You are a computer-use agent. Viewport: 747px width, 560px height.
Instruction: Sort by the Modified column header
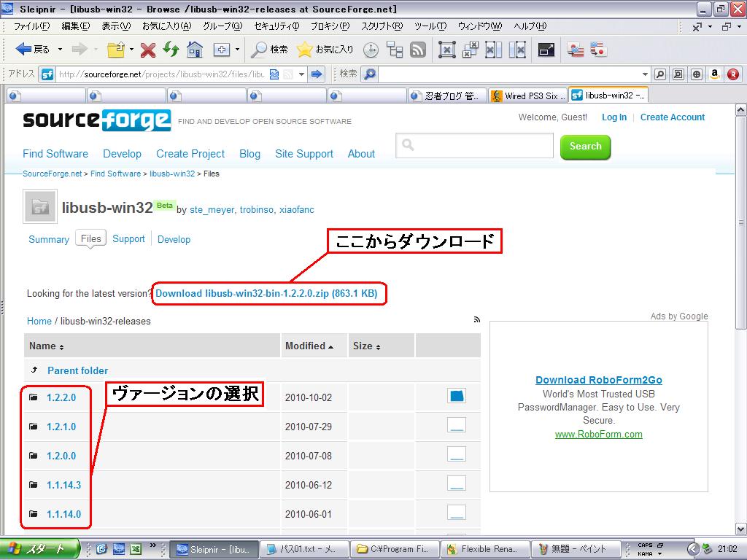tap(309, 346)
